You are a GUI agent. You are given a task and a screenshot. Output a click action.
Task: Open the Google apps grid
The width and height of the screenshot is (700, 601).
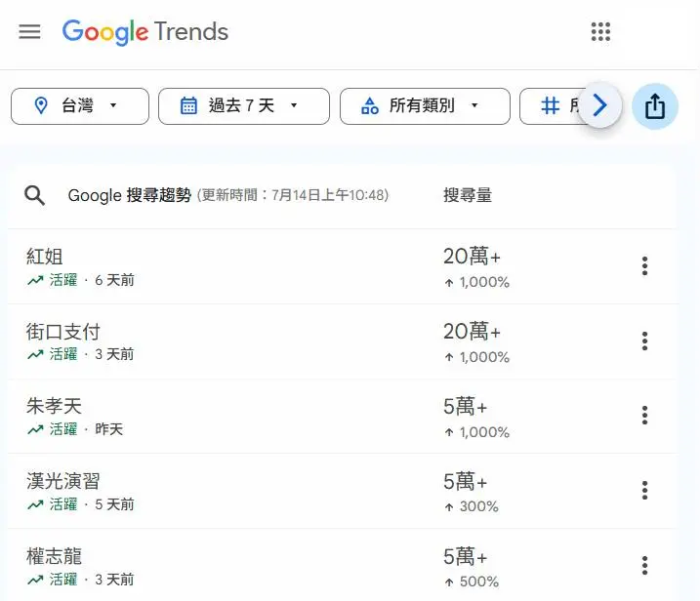point(600,31)
